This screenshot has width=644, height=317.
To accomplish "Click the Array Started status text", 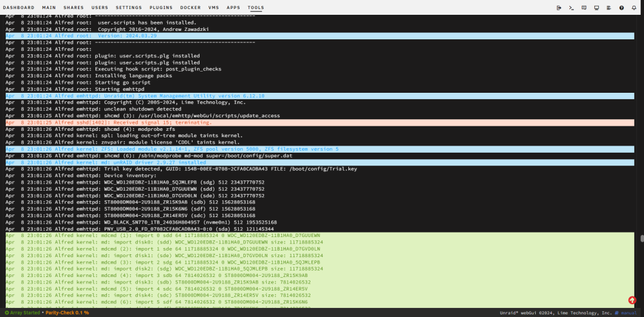I will [x=24, y=313].
